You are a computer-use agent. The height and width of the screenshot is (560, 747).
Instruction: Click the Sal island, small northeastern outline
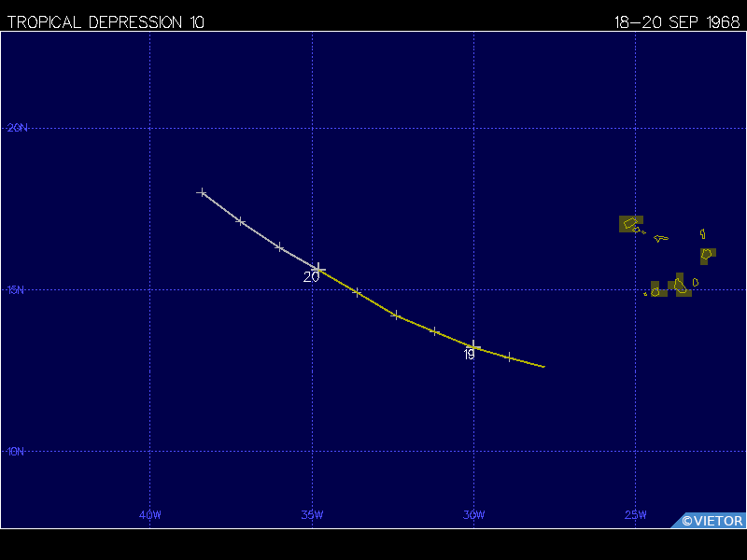point(702,234)
